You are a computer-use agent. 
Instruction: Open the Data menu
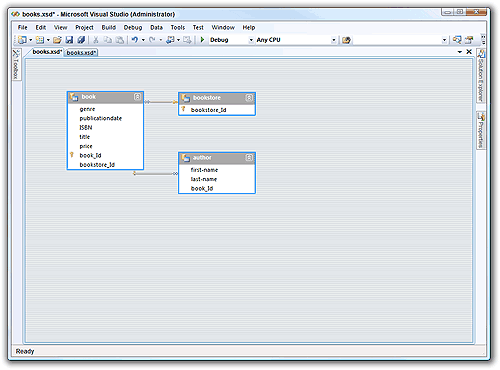[x=156, y=27]
